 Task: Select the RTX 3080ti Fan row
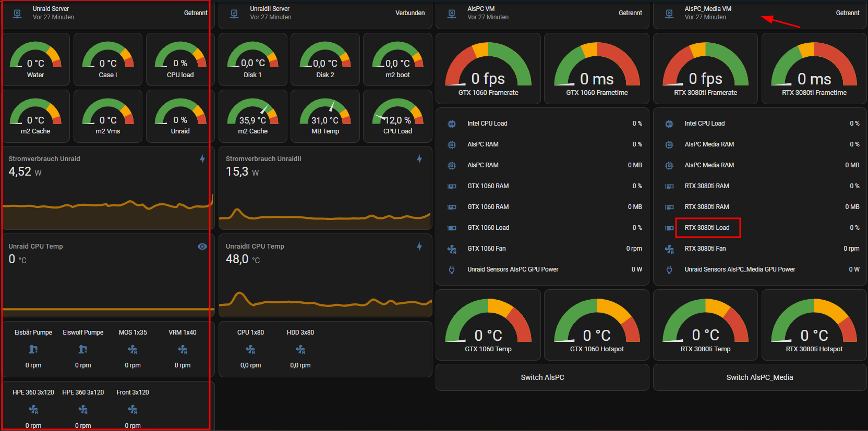759,249
